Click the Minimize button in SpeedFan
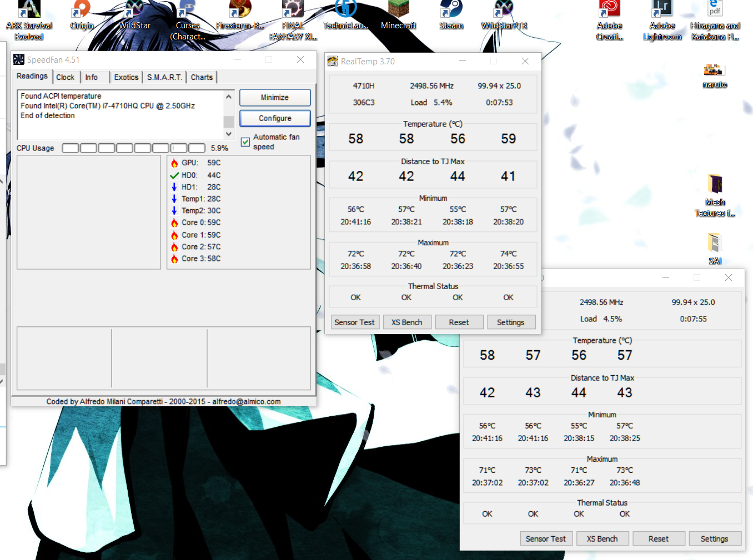Image resolution: width=753 pixels, height=560 pixels. [x=275, y=97]
